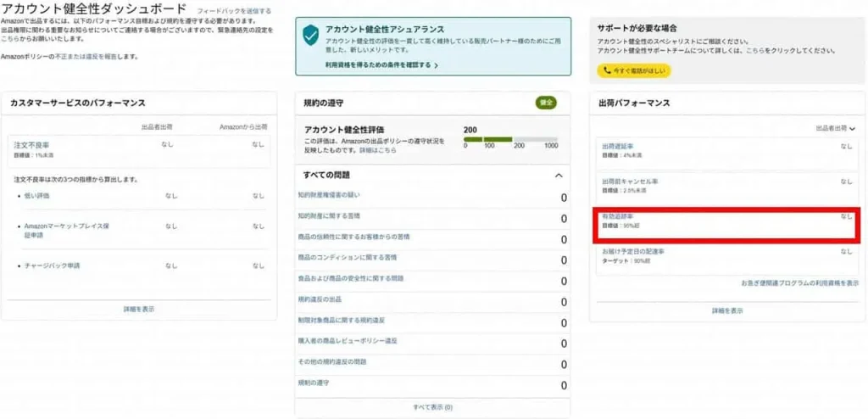Open the フィードバックを送信する link
The height and width of the screenshot is (419, 868).
[x=234, y=11]
